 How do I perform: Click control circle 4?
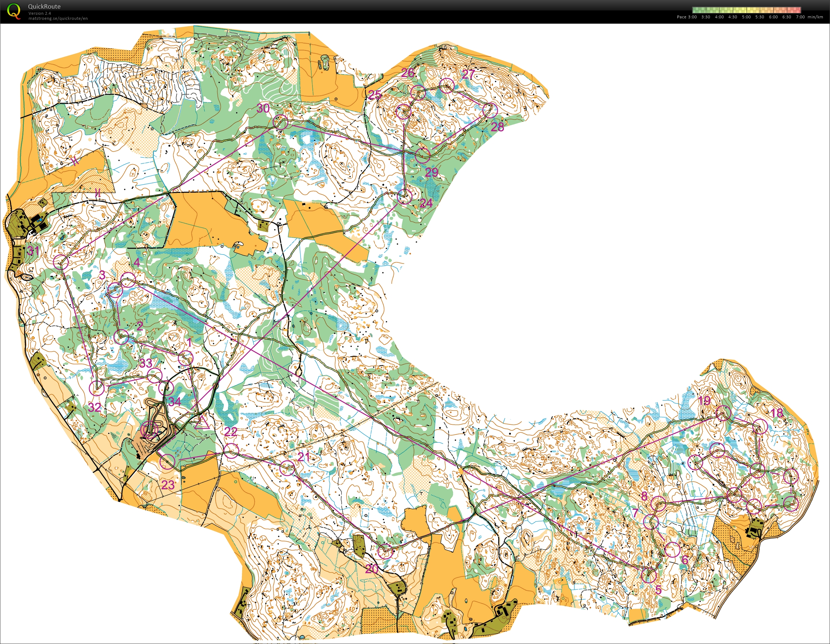tap(128, 279)
